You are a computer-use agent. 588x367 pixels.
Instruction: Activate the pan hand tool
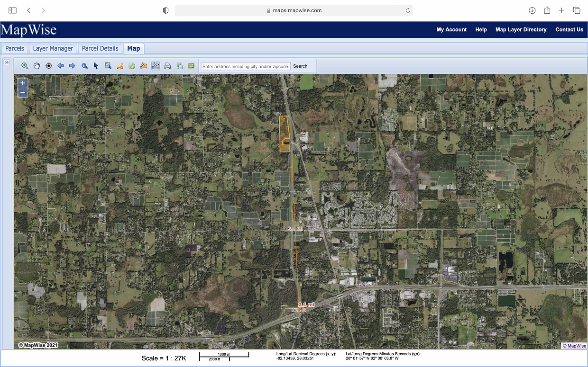point(37,66)
